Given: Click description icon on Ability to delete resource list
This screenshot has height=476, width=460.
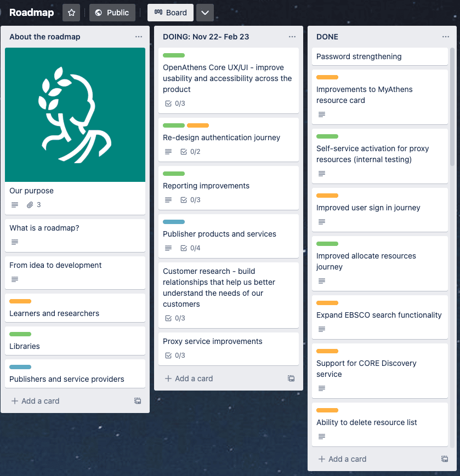Looking at the screenshot, I should tap(322, 437).
